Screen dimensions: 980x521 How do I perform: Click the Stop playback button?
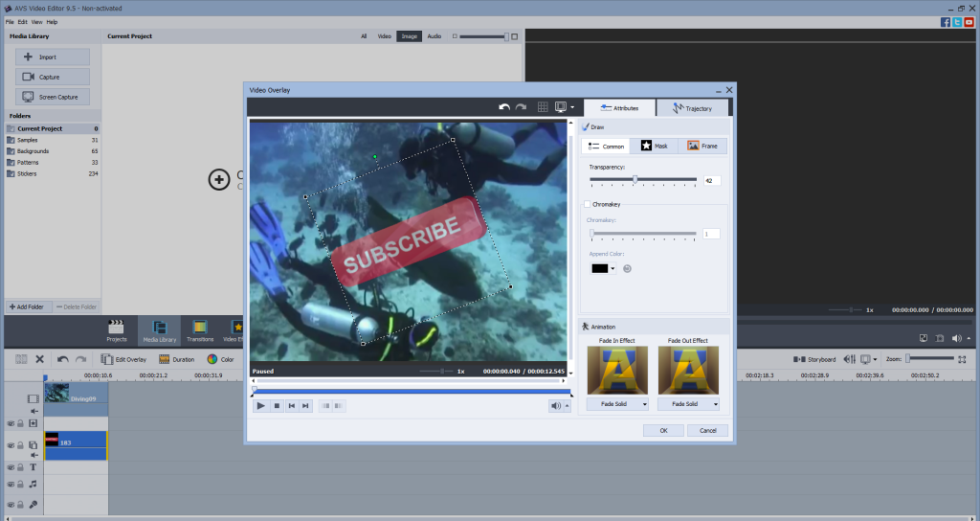click(x=277, y=406)
